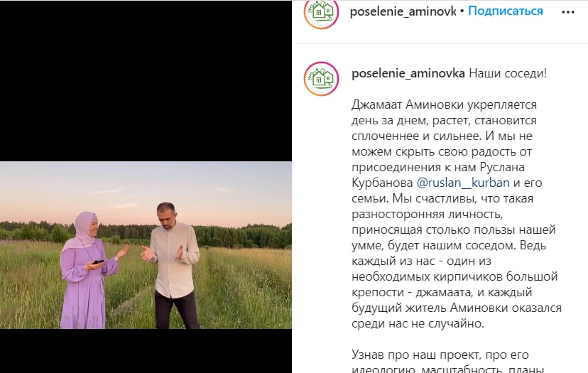
Task: Click the forest tree line in the video
Action: point(240,235)
